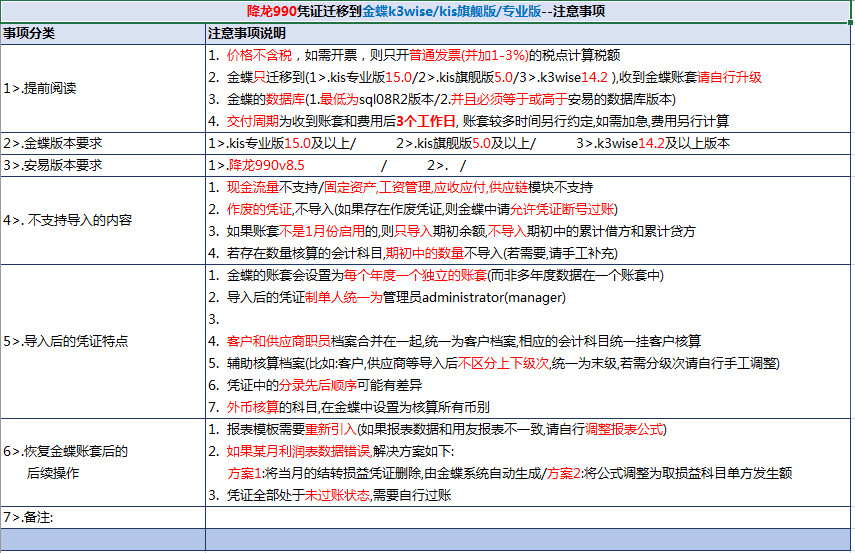Select the 事项分类 column header cell

tap(103, 33)
